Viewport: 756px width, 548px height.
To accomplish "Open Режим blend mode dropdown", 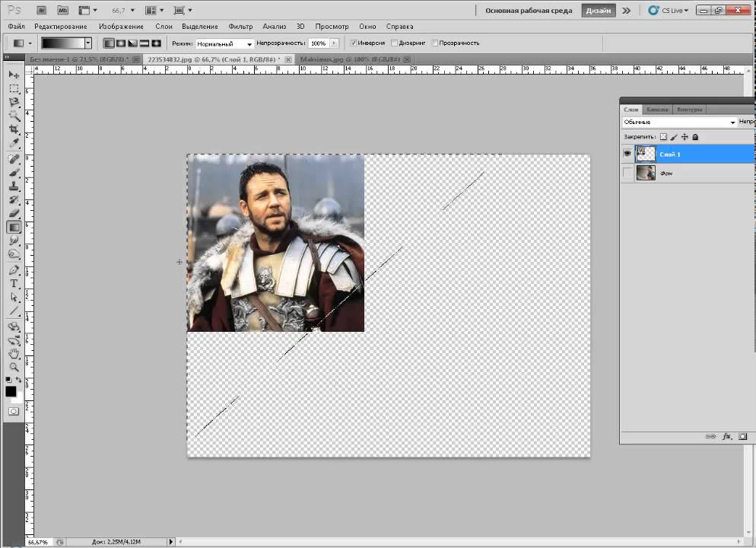I will click(224, 44).
